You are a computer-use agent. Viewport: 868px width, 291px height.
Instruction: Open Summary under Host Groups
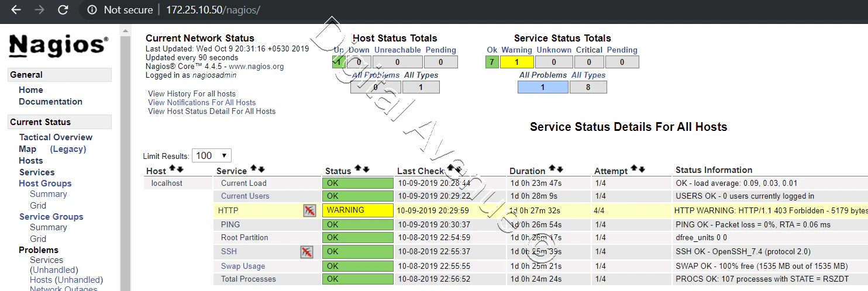coord(49,194)
